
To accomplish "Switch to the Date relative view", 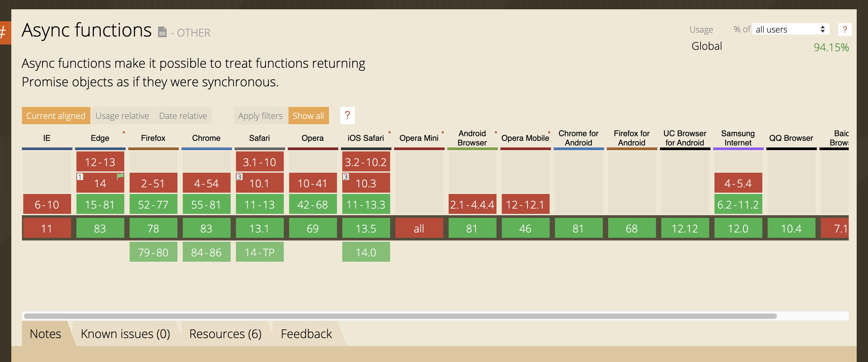I will click(x=183, y=116).
